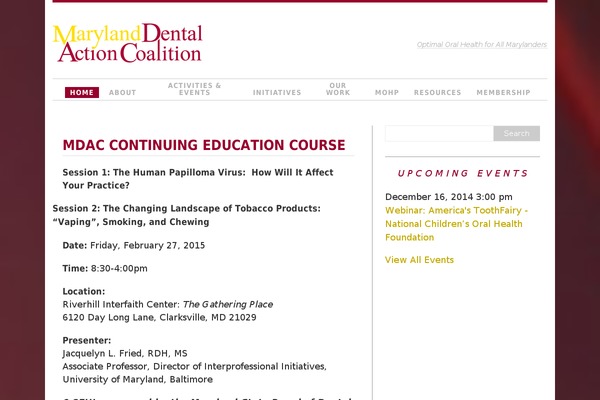The image size is (600, 400).
Task: Select Activities & Events in the navigation
Action: [x=194, y=89]
